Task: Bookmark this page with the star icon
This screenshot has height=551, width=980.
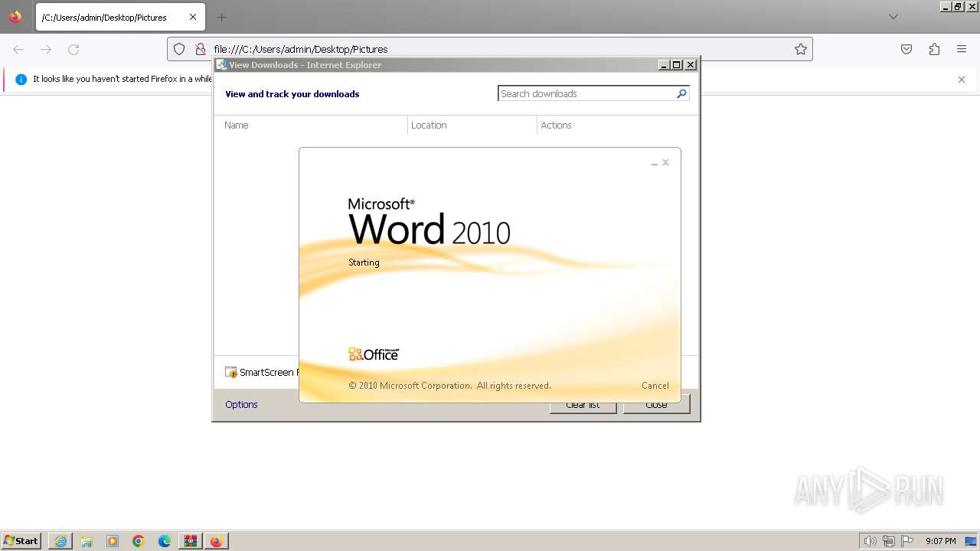Action: pos(801,49)
